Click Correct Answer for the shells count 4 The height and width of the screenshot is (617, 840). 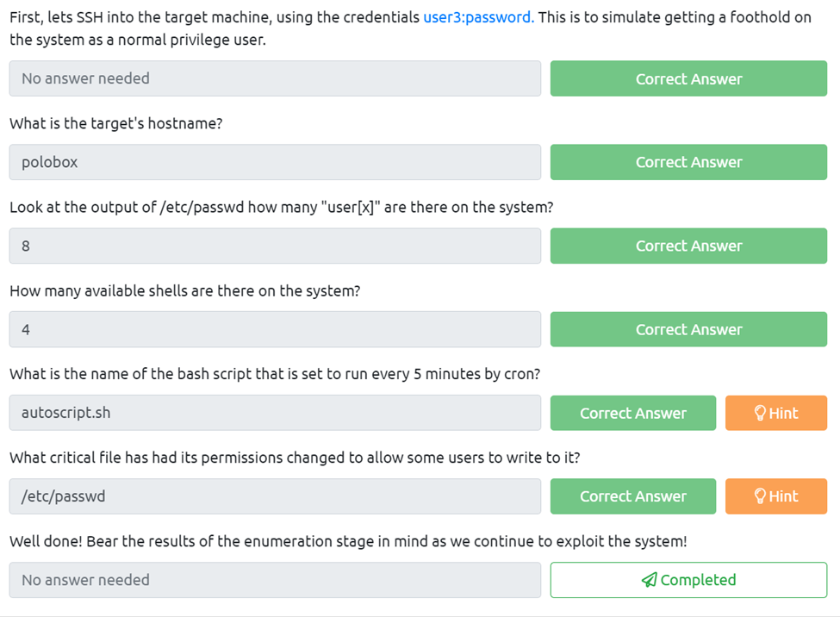tap(688, 329)
